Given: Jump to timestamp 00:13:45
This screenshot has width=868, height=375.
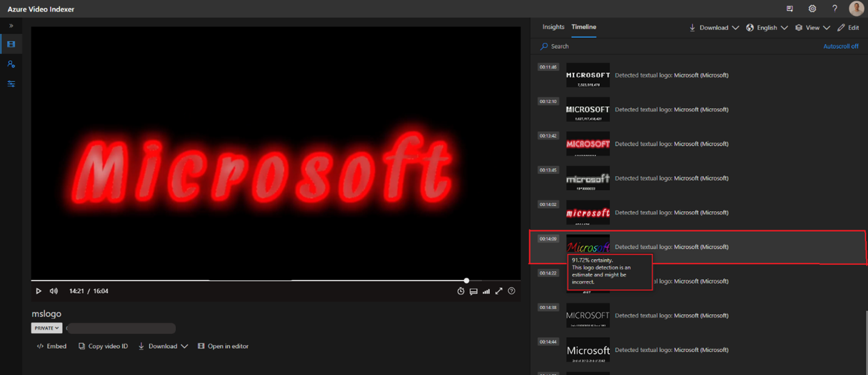Looking at the screenshot, I should 548,171.
